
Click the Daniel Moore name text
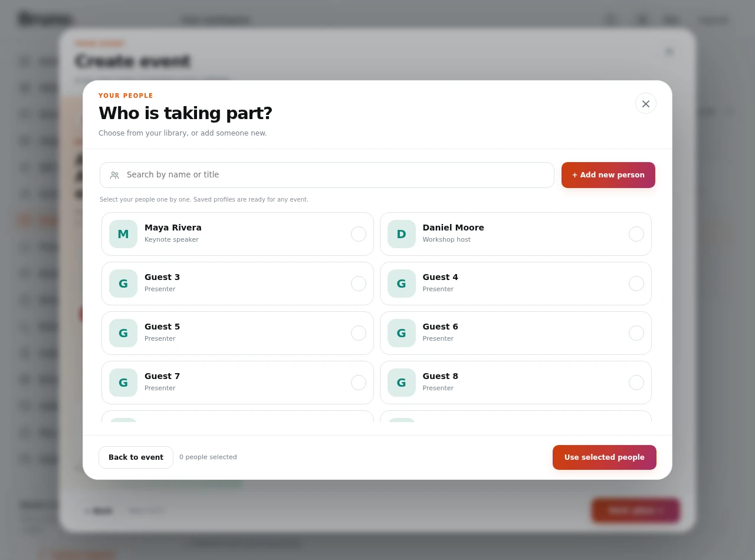[453, 228]
